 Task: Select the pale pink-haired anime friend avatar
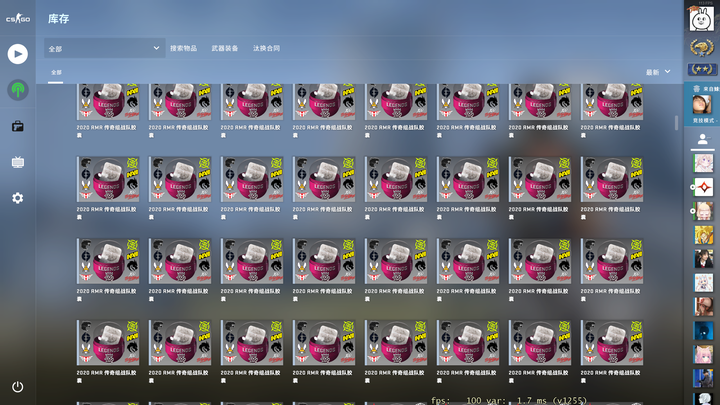click(703, 163)
